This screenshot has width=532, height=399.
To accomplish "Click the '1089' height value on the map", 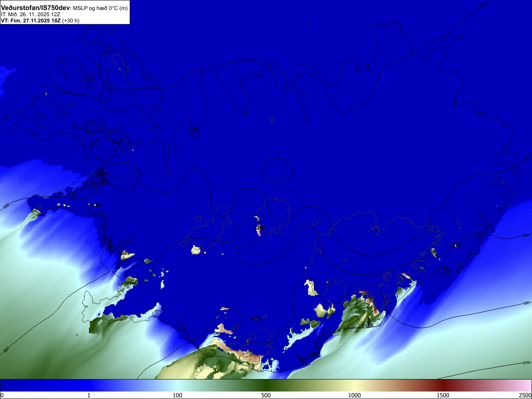I will 125,253.
